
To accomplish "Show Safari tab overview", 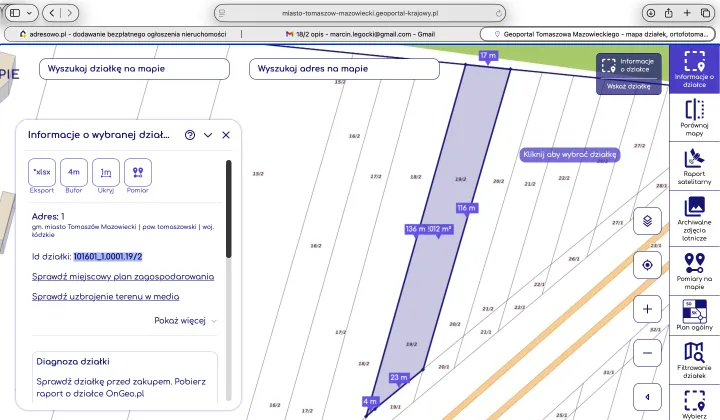I will [x=705, y=13].
